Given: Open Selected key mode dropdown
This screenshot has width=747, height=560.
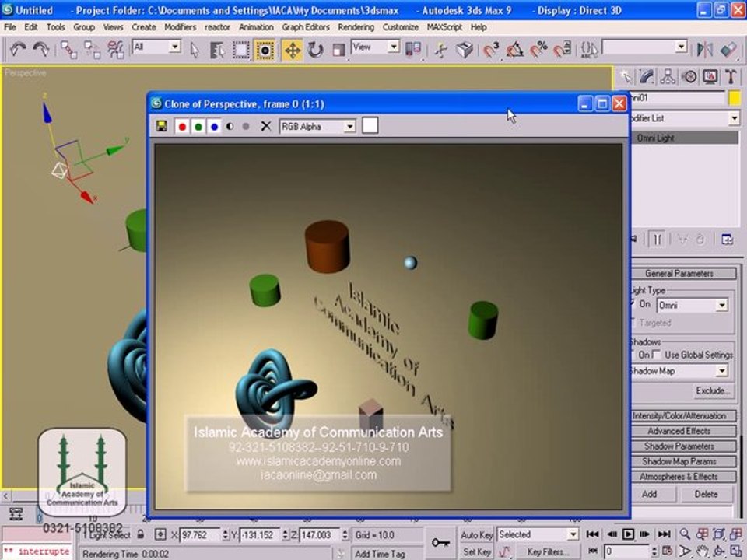Looking at the screenshot, I should coord(573,535).
